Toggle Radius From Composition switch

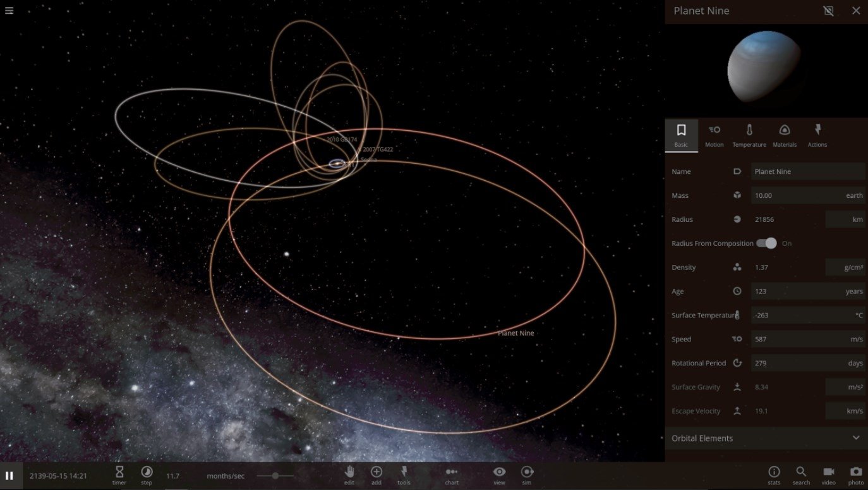pyautogui.click(x=766, y=243)
